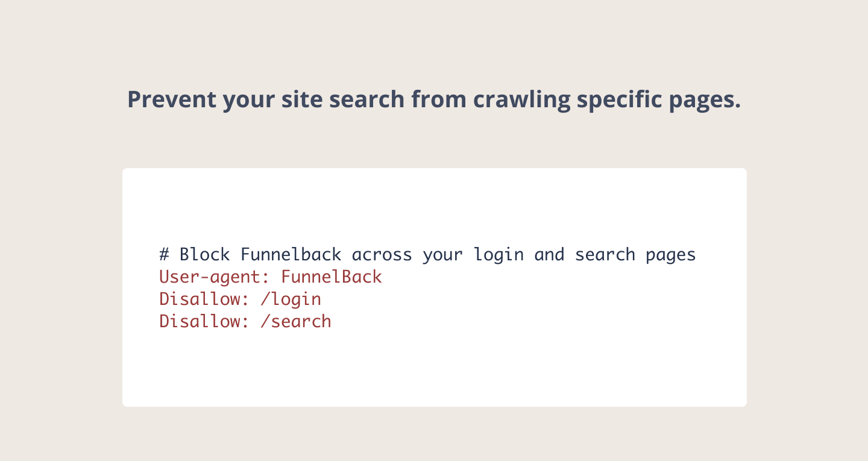Select the User-agent: FunnelBack line
The width and height of the screenshot is (868, 461).
pos(271,277)
